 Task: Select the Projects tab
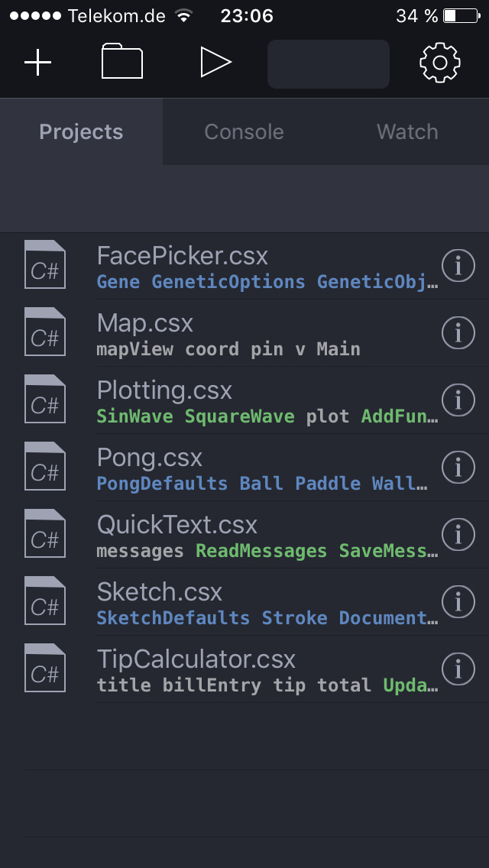pyautogui.click(x=81, y=132)
